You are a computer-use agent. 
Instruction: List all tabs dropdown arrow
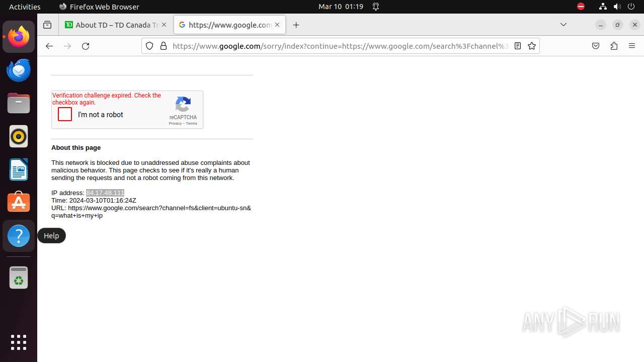click(563, 25)
